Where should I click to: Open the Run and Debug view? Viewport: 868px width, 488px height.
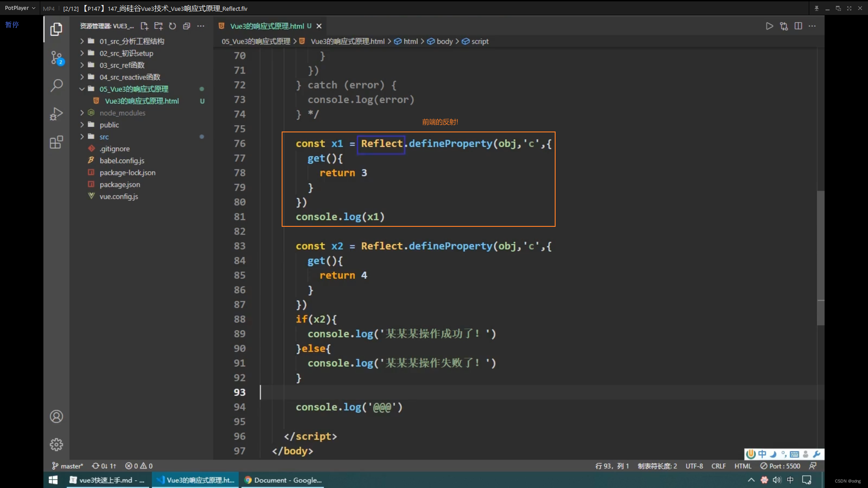[x=57, y=114]
